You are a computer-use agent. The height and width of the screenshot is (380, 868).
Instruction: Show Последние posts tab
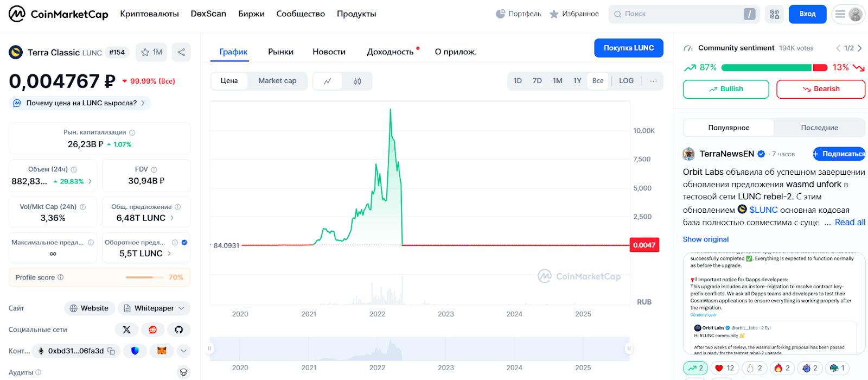tap(819, 128)
